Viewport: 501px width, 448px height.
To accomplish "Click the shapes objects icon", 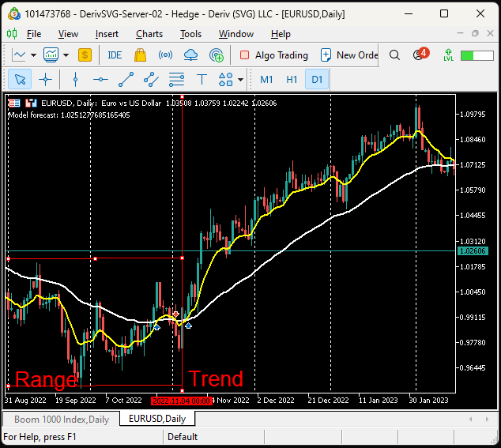I will point(225,79).
